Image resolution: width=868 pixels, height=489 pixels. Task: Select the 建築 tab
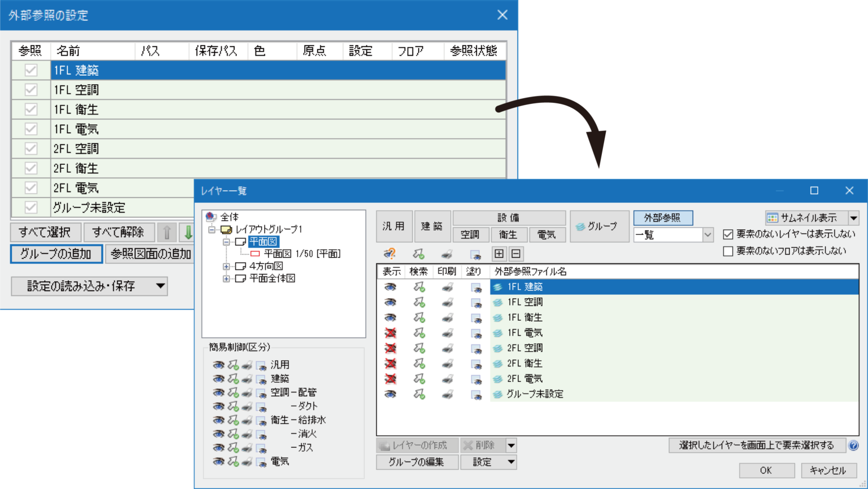tap(432, 226)
